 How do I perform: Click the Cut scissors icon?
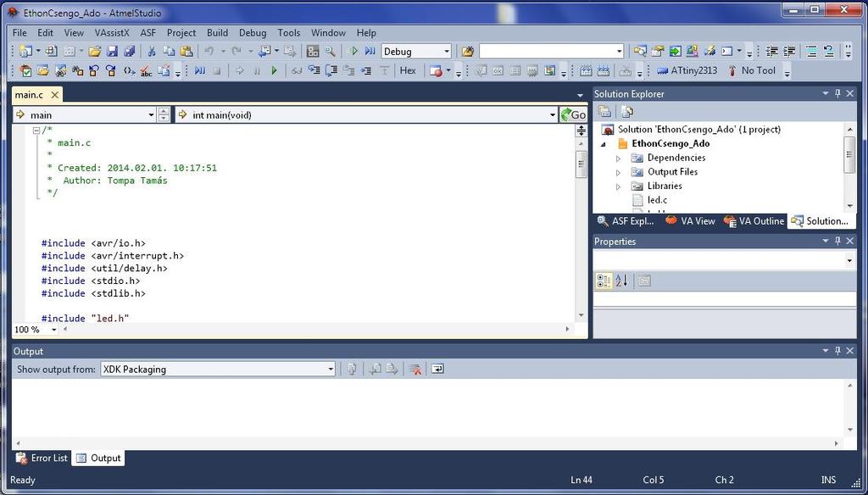click(151, 52)
